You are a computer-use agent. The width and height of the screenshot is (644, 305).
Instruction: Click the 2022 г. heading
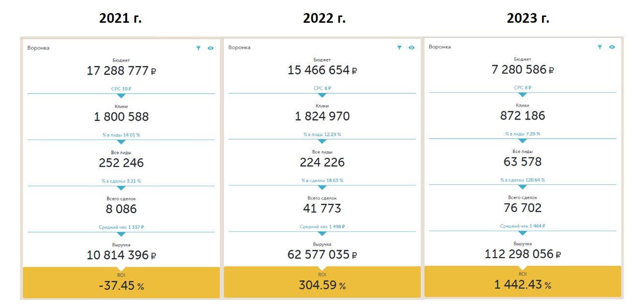pyautogui.click(x=324, y=18)
